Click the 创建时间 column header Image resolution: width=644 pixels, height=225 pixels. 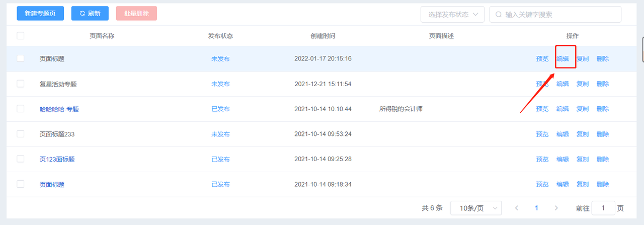pyautogui.click(x=323, y=36)
